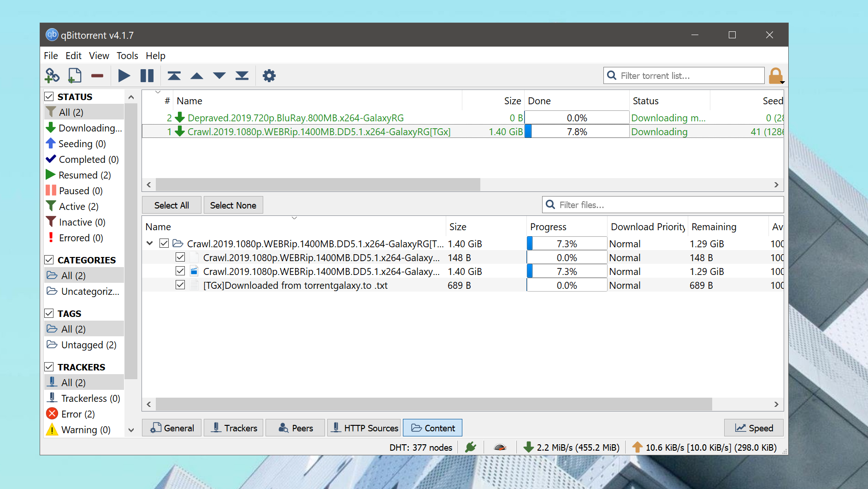
Task: Toggle the CATEGORIES section checkbox
Action: pyautogui.click(x=49, y=260)
